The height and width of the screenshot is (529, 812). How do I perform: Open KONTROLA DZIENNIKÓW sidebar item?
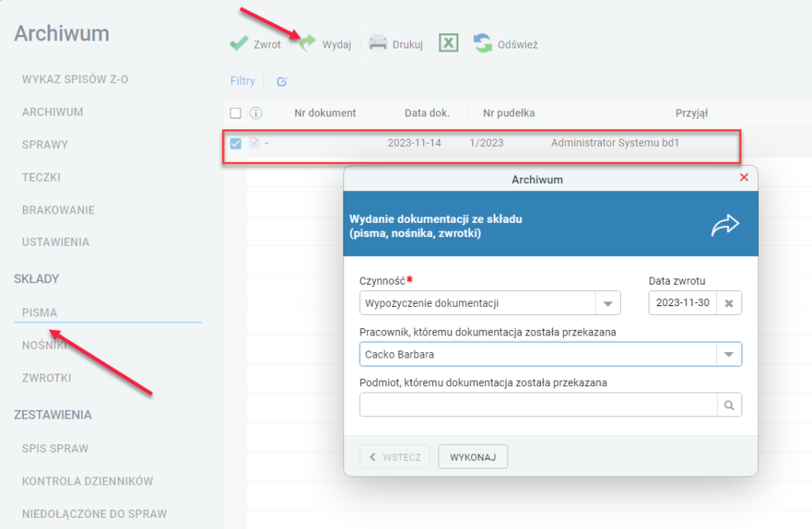tap(87, 481)
